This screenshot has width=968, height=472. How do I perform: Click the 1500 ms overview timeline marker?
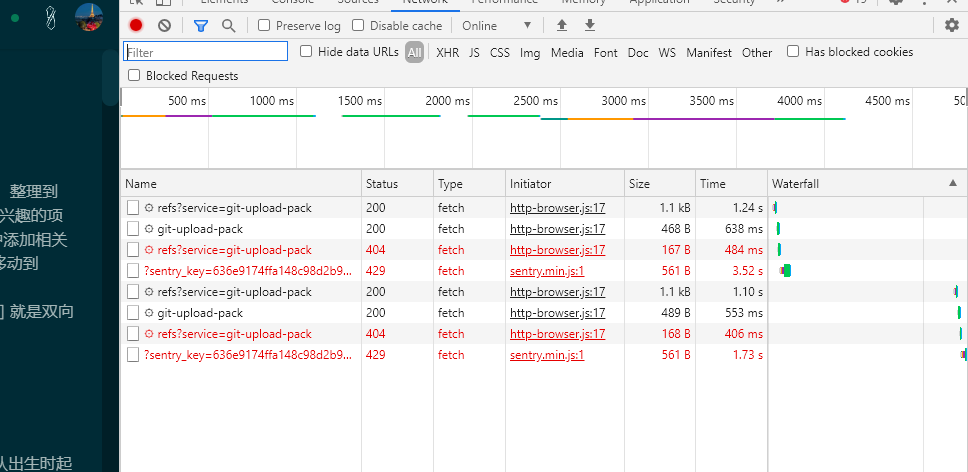click(360, 101)
